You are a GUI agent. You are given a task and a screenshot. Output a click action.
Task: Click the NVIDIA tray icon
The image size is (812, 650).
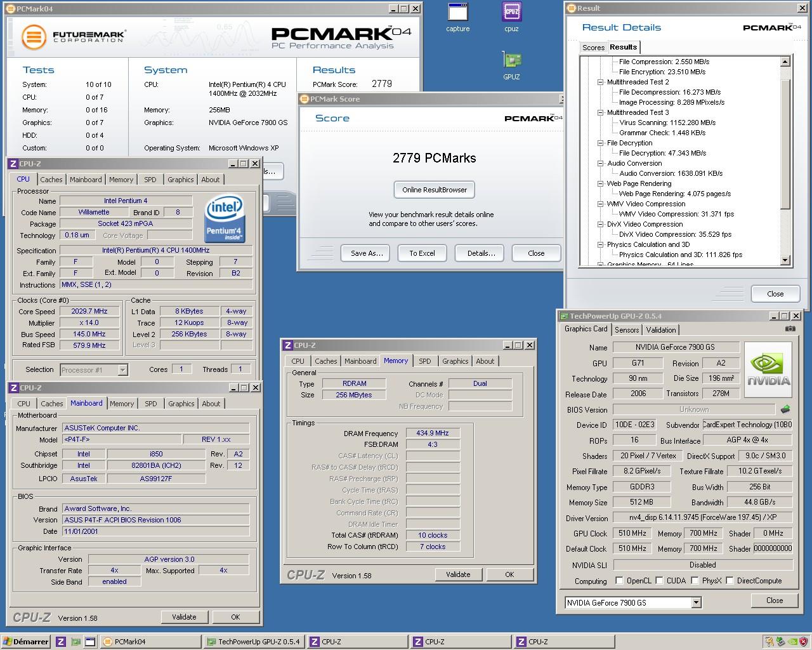pyautogui.click(x=792, y=642)
